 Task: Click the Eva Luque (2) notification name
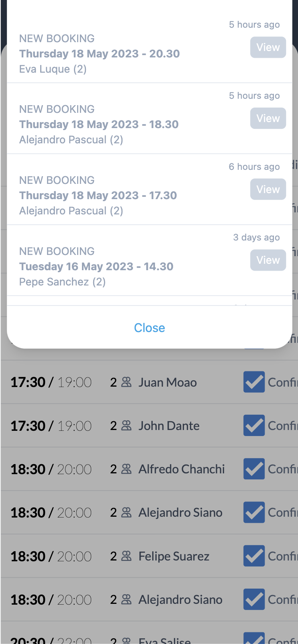(53, 69)
